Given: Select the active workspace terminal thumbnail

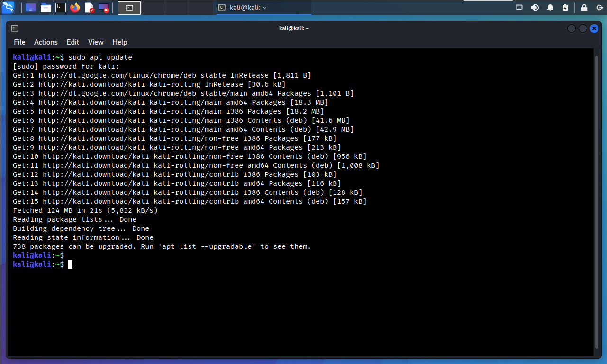Looking at the screenshot, I should point(129,8).
